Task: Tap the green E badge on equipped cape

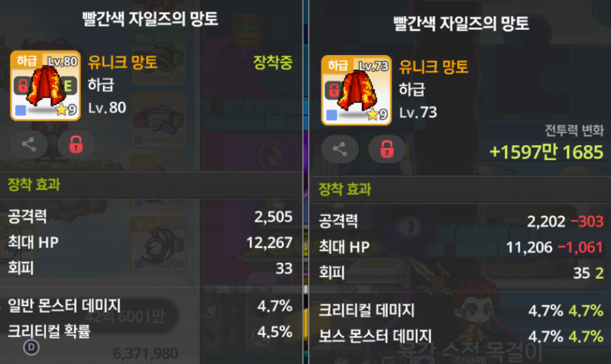Action: click(68, 85)
